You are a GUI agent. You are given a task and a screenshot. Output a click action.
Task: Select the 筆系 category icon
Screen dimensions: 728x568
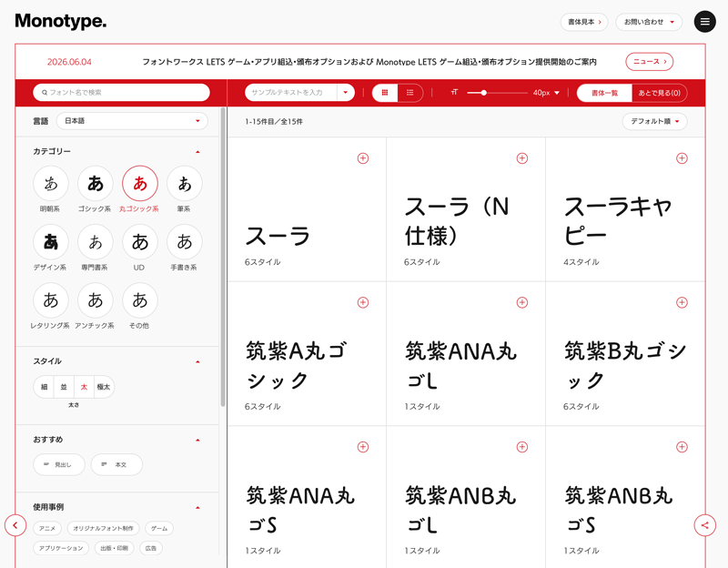(x=185, y=184)
